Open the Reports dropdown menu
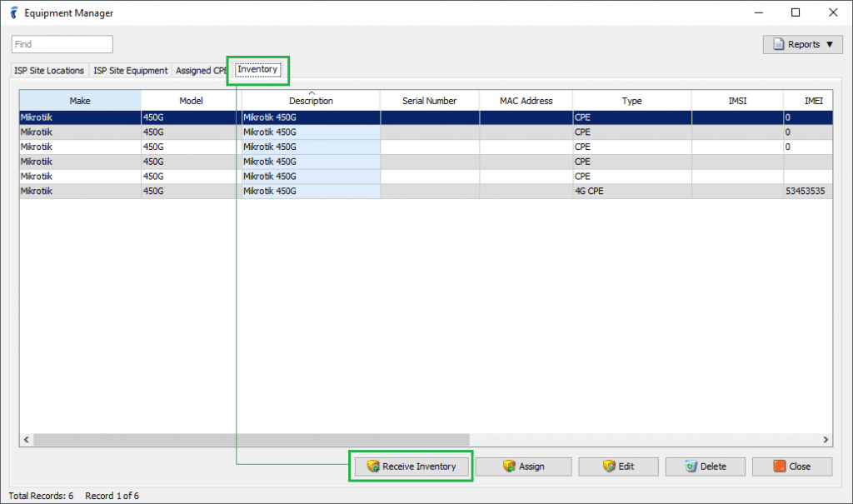The width and height of the screenshot is (853, 504). point(802,43)
